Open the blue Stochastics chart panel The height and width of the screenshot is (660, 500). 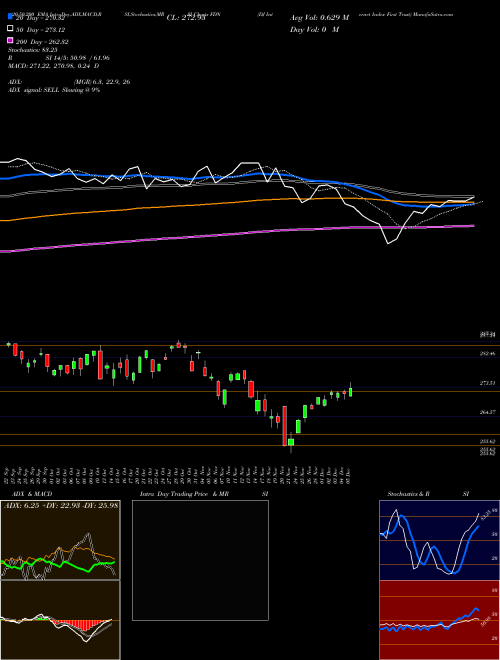[x=439, y=540]
